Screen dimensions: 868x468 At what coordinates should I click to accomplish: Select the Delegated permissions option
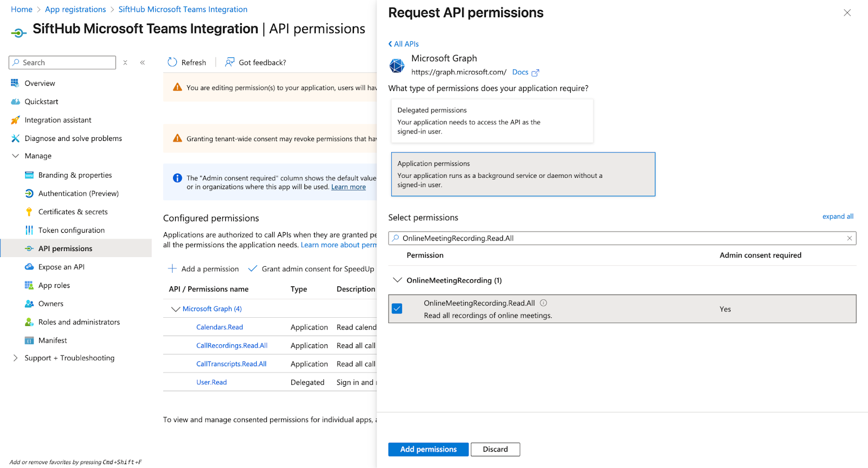(492, 121)
